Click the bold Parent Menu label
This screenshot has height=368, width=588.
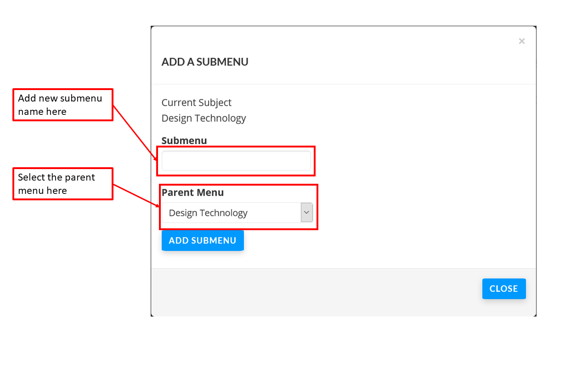click(192, 192)
